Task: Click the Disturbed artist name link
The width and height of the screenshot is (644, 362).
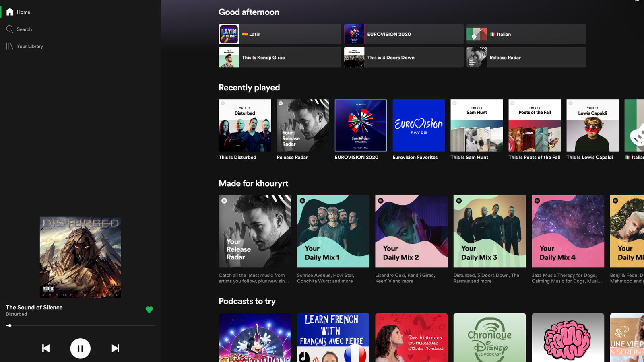Action: point(17,314)
